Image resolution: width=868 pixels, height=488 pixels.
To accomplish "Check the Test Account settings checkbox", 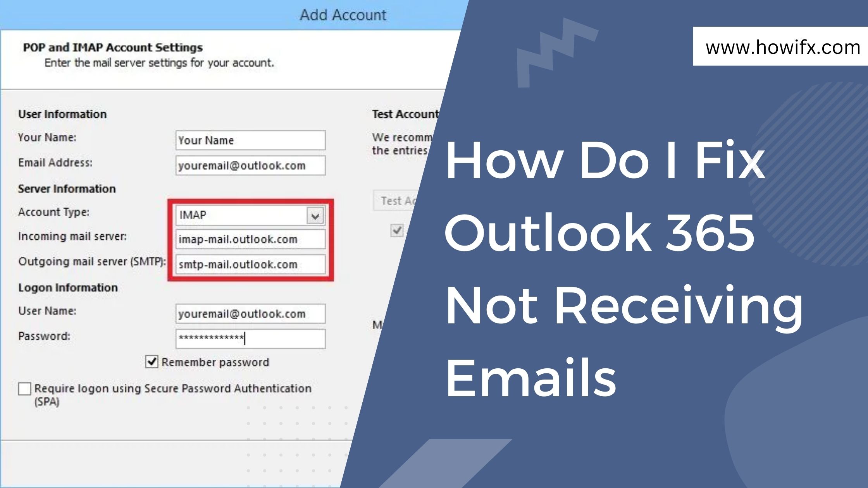I will 393,230.
